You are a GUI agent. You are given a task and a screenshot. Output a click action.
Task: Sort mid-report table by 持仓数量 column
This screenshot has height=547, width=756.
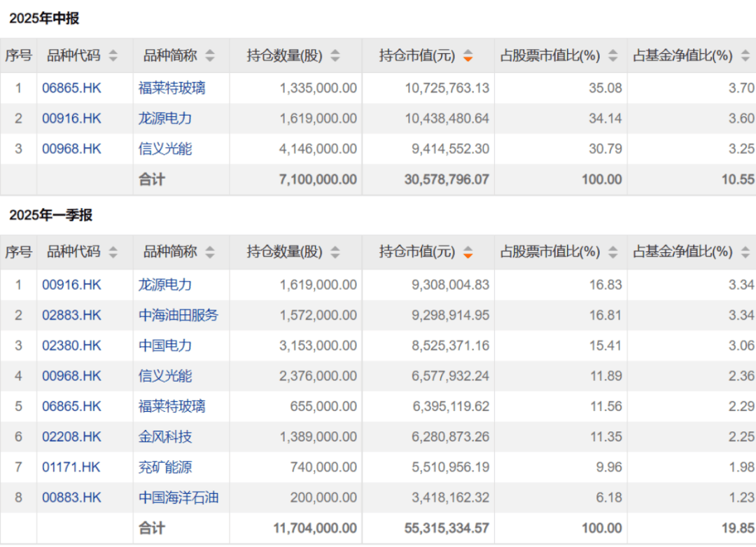point(335,56)
